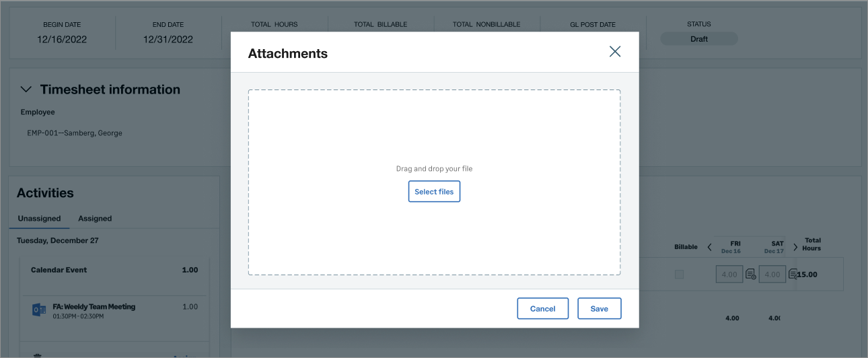The image size is (868, 358).
Task: Open the note icon next to Friday hours
Action: [750, 275]
